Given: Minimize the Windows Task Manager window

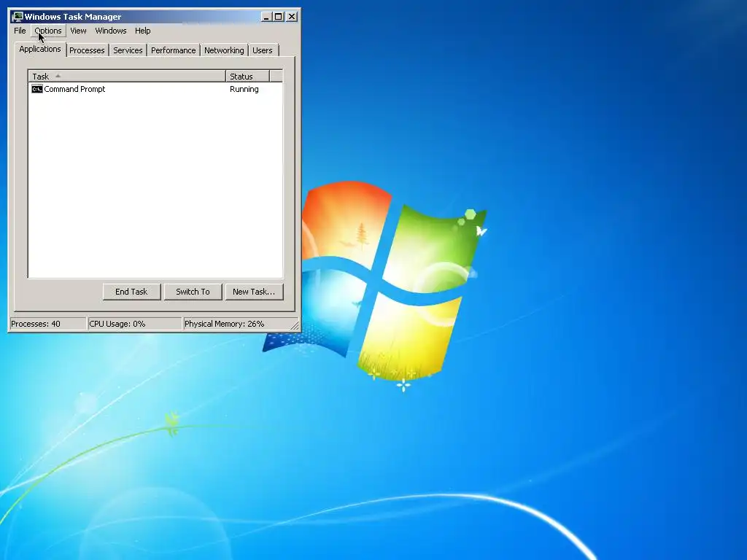Looking at the screenshot, I should (x=267, y=17).
